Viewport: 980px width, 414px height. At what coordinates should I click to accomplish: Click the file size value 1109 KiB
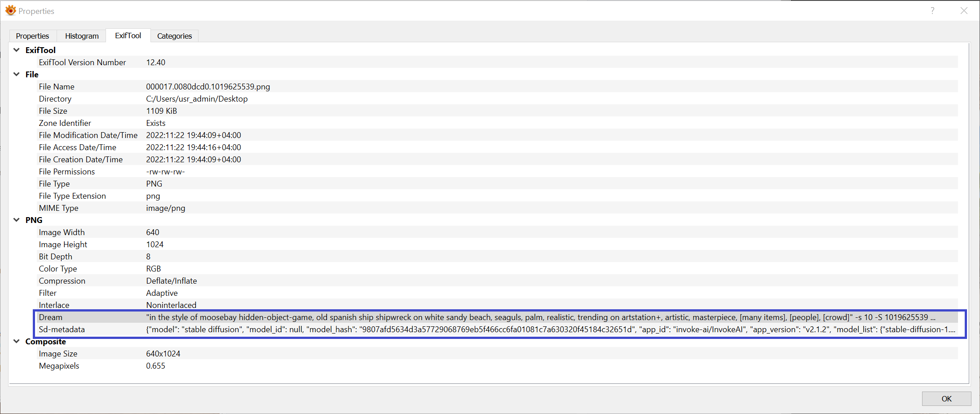click(161, 111)
